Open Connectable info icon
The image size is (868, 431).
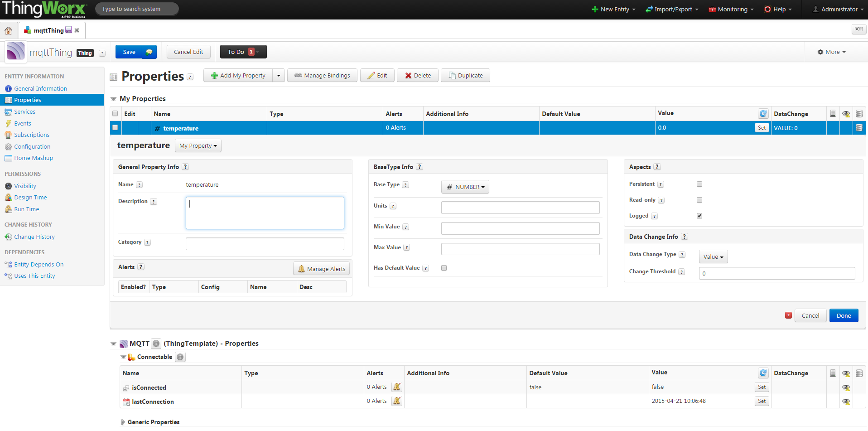point(180,357)
